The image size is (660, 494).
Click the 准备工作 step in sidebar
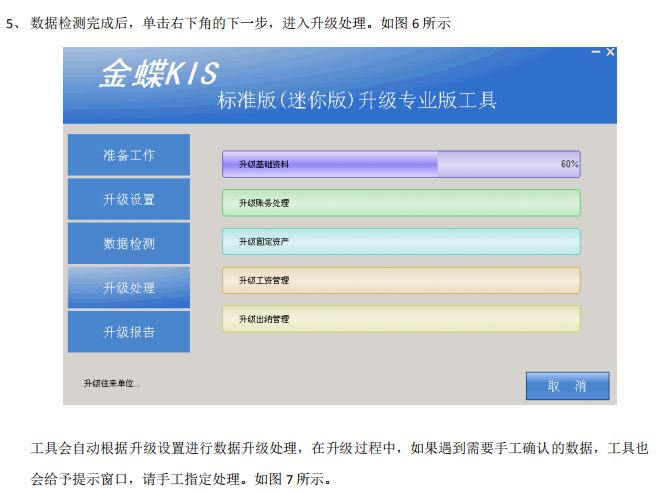tap(129, 155)
